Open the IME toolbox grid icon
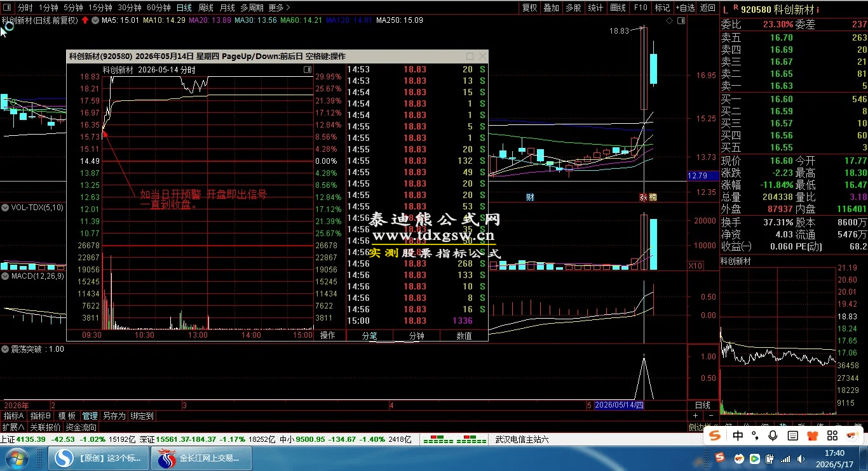This screenshot has width=868, height=471. click(832, 435)
